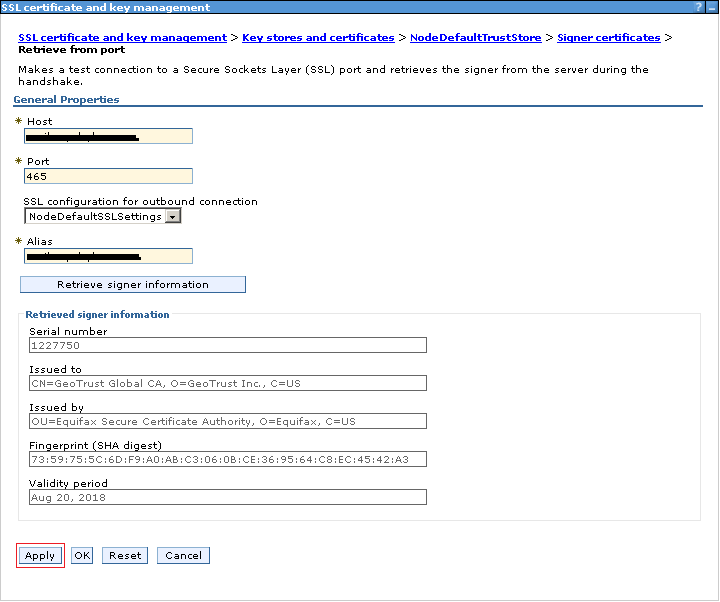The height and width of the screenshot is (602, 720).
Task: Confirm with the OK button
Action: tap(82, 556)
